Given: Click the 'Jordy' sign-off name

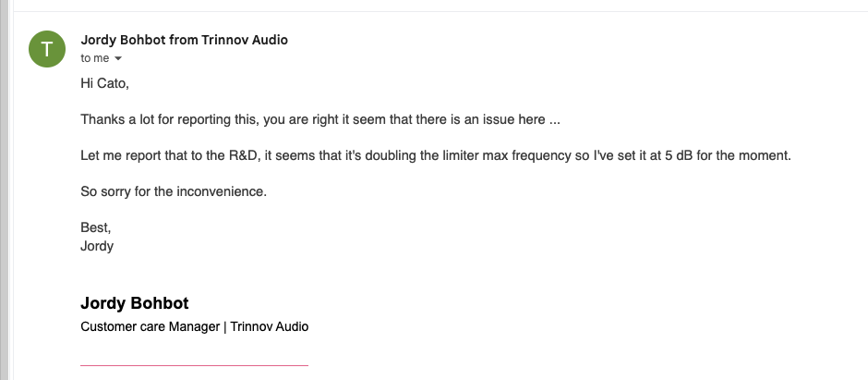Looking at the screenshot, I should pyautogui.click(x=97, y=246).
